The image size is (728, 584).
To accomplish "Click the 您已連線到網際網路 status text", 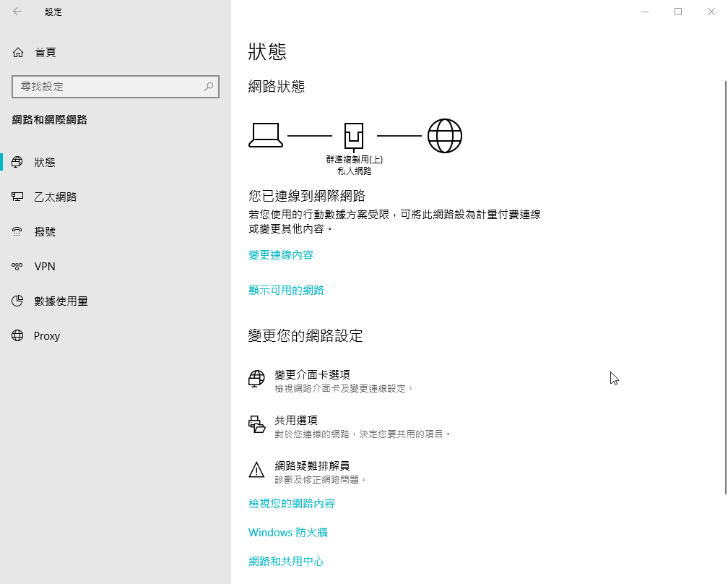I will pos(307,196).
